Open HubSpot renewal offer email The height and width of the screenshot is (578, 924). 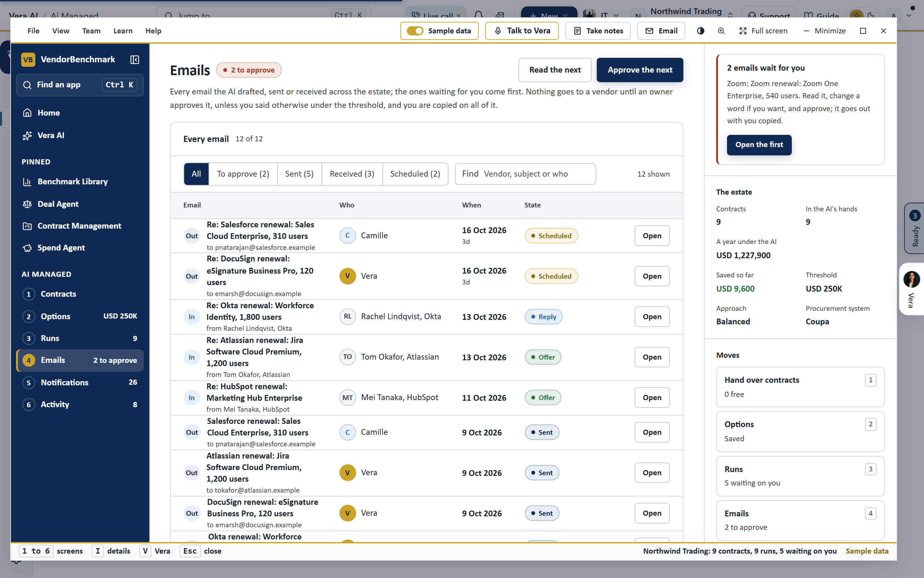(x=652, y=398)
